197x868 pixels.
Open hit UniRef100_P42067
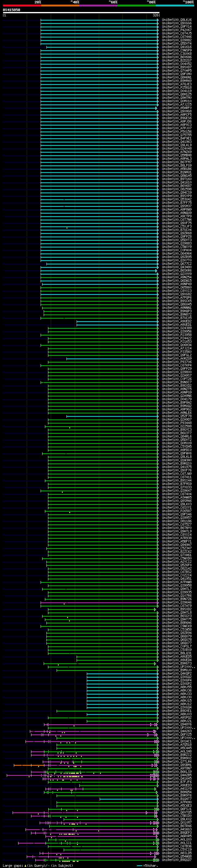177,30
